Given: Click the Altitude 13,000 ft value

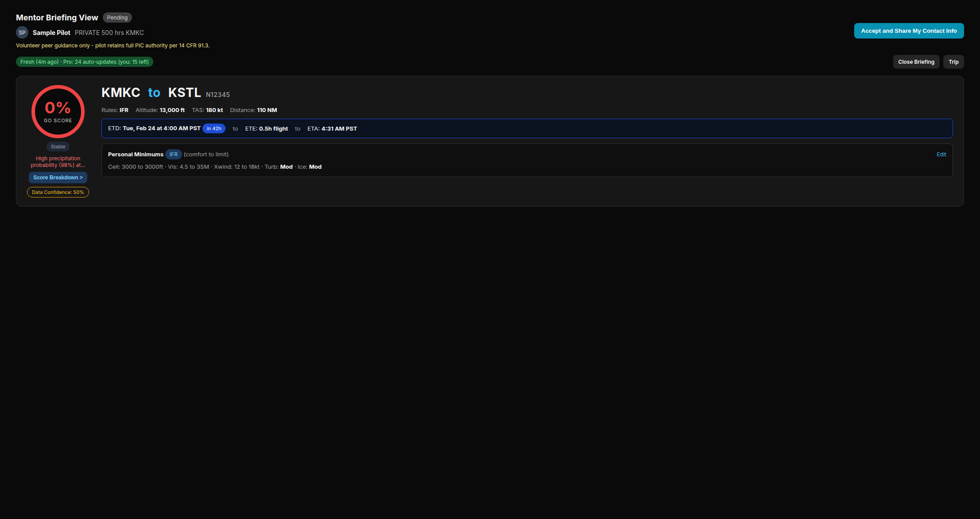Looking at the screenshot, I should coord(160,110).
